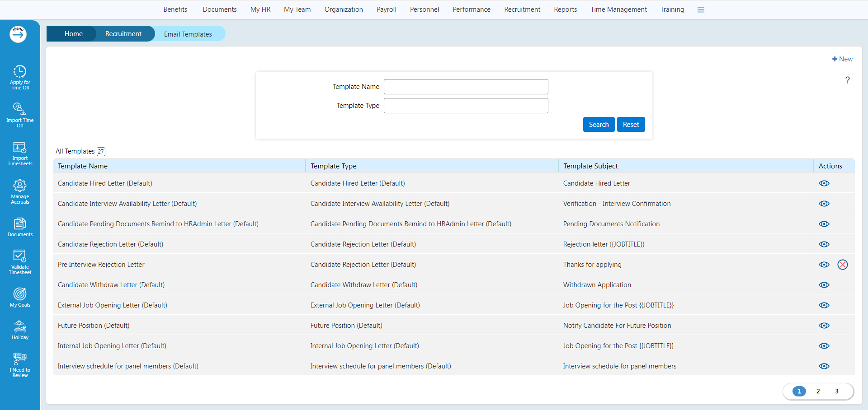Switch to the Recruitment breadcrumb tab
Viewport: 868px width, 410px height.
[123, 33]
